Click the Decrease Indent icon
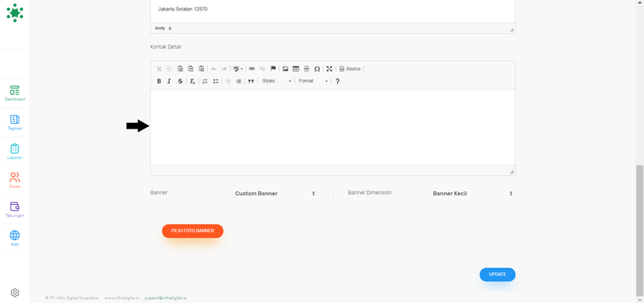Image resolution: width=644 pixels, height=303 pixels. point(228,81)
